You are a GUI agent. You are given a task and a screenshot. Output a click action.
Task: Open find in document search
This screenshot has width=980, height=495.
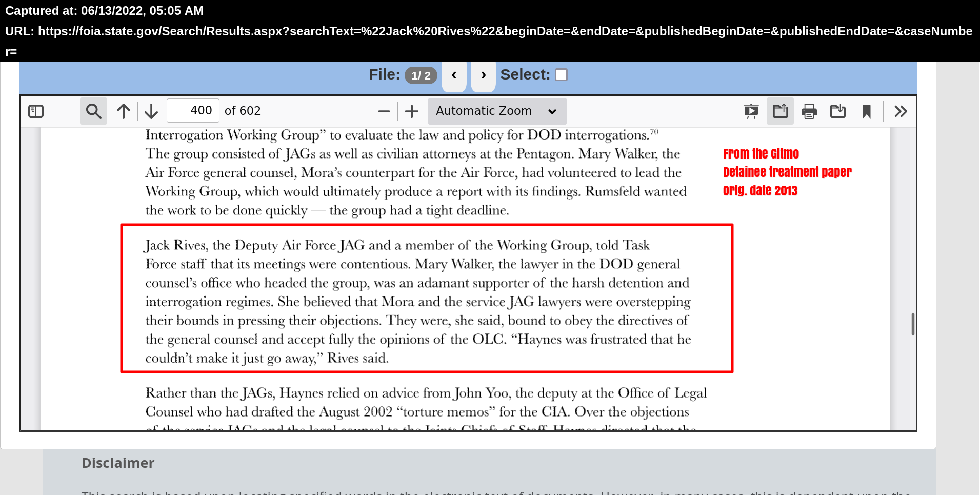tap(93, 111)
